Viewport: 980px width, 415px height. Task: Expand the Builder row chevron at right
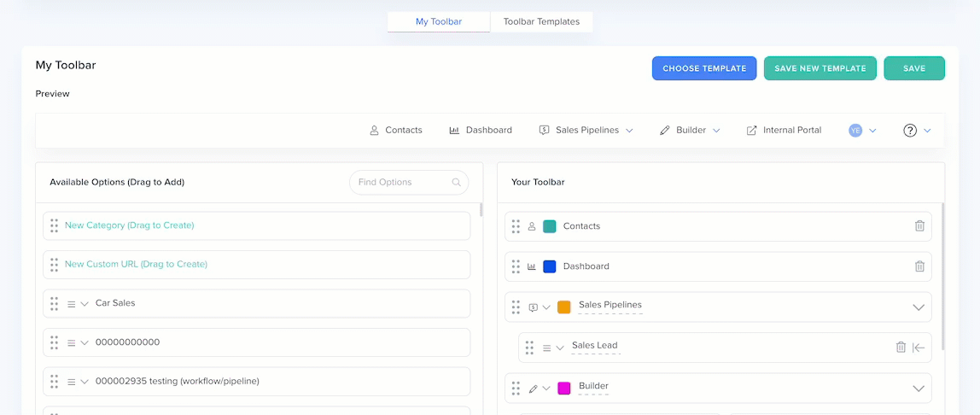(x=919, y=389)
